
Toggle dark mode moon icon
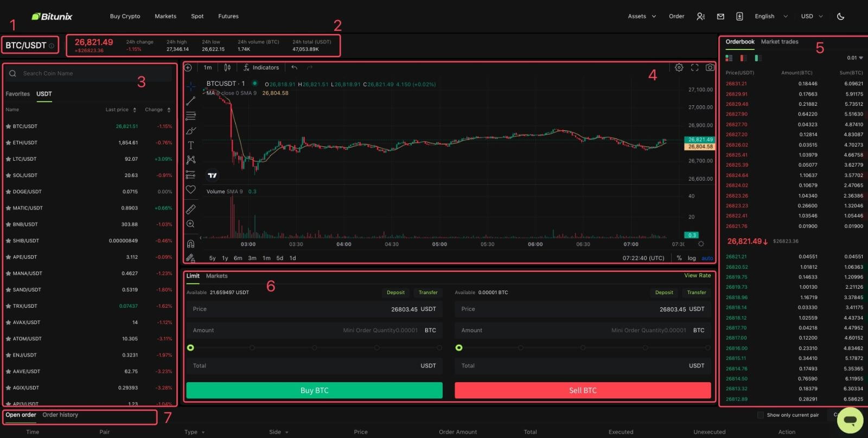pos(840,16)
